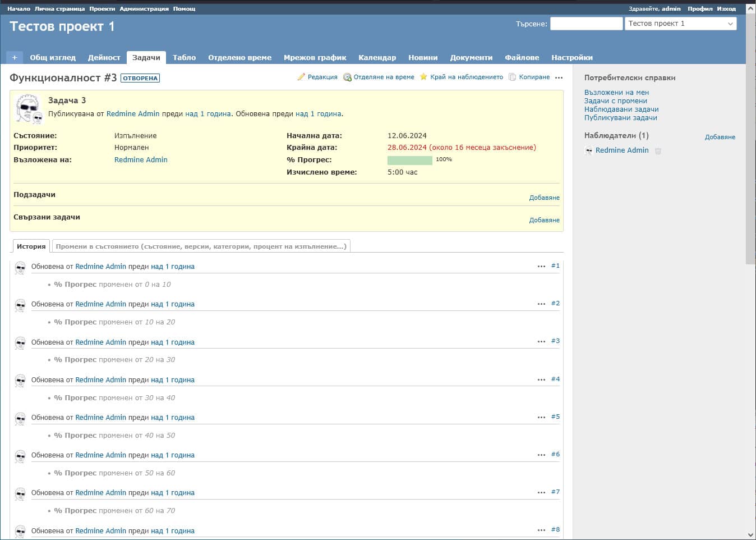Screen dimensions: 756x540
Task: Open the Мрежов график tab
Action: pos(315,57)
